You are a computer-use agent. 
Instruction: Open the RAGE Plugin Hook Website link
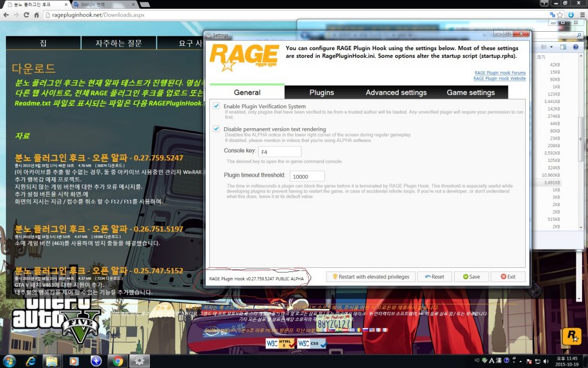[x=499, y=78]
